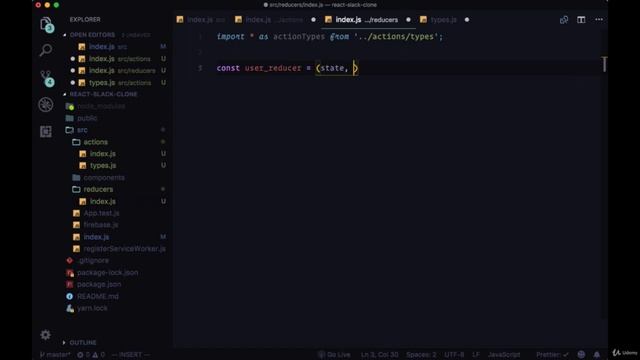This screenshot has width=640, height=360.
Task: Open index.js under the actions folder
Action: [x=102, y=154]
